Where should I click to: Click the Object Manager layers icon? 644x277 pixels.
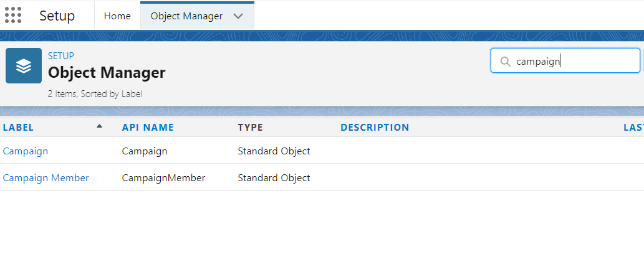coord(24,65)
